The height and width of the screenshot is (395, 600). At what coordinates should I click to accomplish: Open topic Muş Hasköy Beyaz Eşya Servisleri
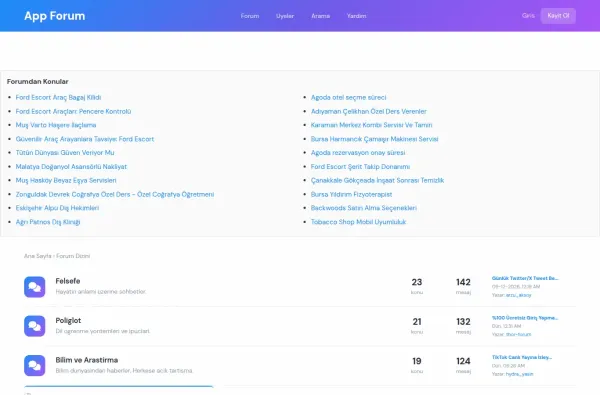tap(66, 180)
